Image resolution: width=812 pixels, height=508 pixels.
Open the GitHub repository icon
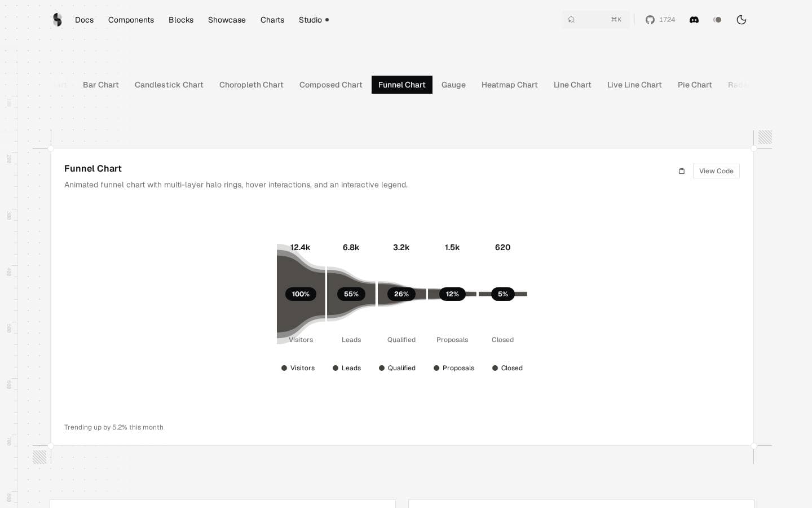[x=650, y=20]
